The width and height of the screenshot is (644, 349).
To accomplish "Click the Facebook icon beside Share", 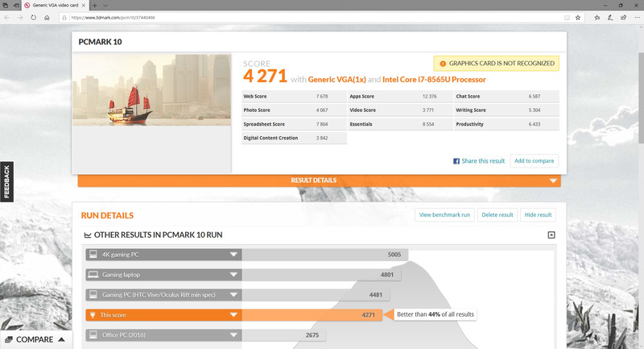I will click(x=456, y=161).
